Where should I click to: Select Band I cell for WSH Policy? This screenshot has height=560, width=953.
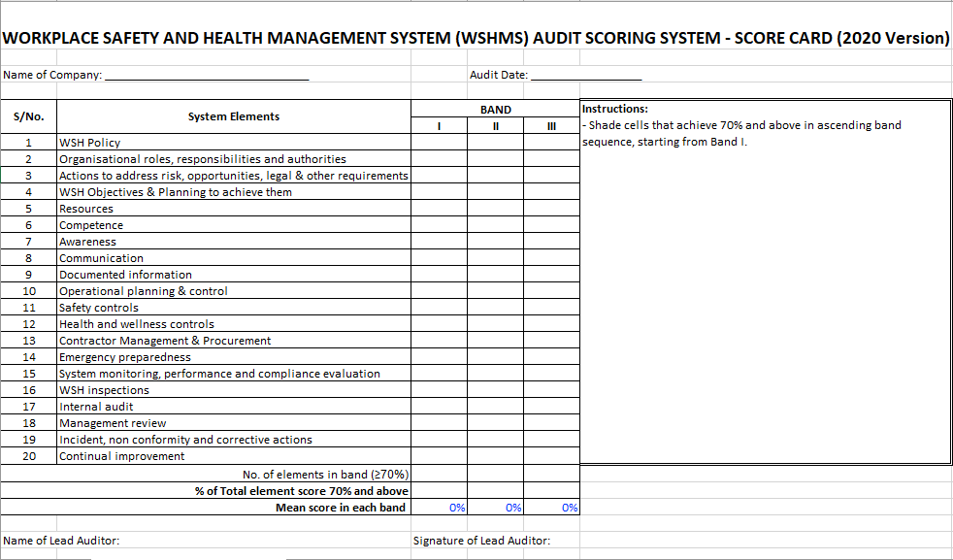tap(439, 143)
